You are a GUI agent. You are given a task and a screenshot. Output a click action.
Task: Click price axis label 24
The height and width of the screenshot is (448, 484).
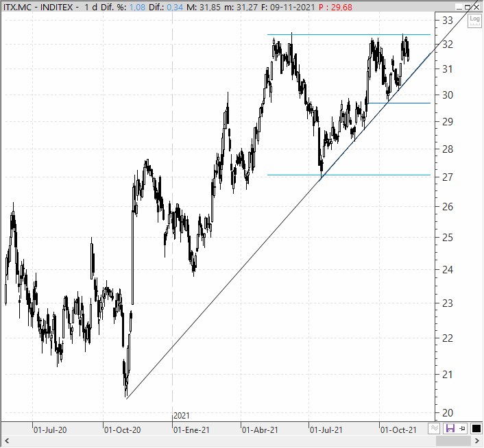(448, 270)
